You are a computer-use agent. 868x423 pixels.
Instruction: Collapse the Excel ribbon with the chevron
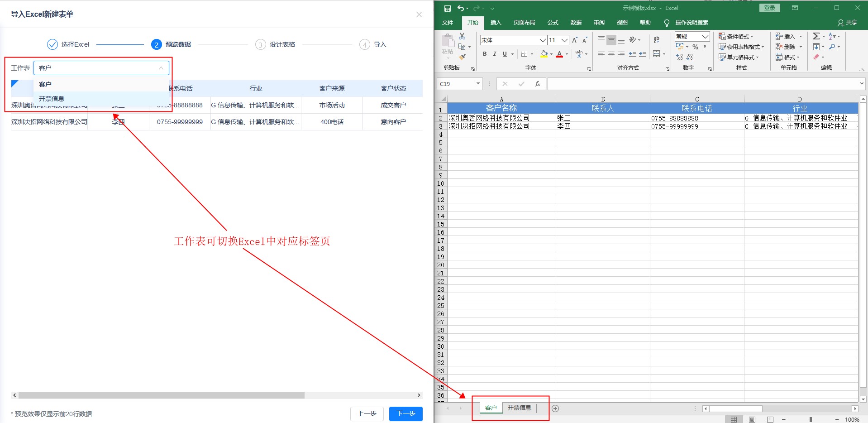point(862,69)
